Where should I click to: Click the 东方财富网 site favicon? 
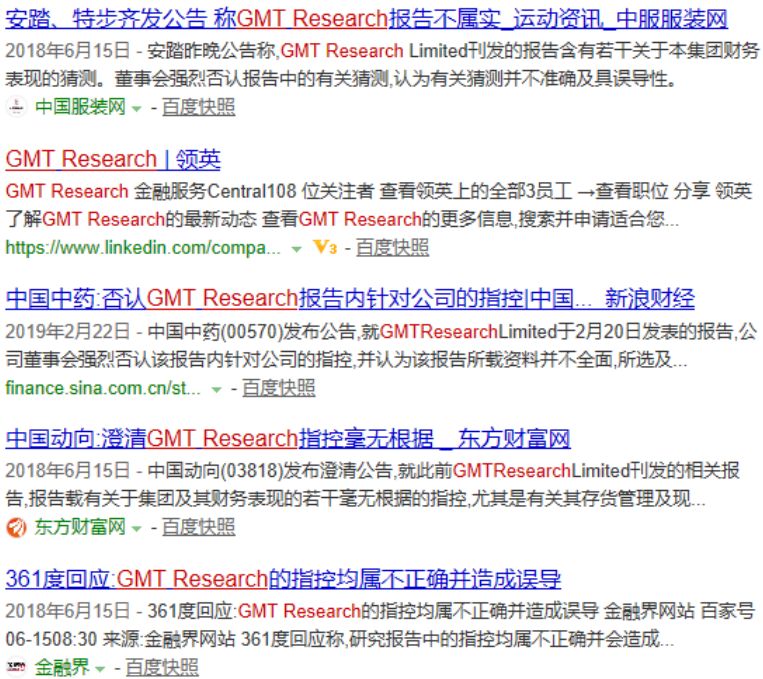click(17, 528)
